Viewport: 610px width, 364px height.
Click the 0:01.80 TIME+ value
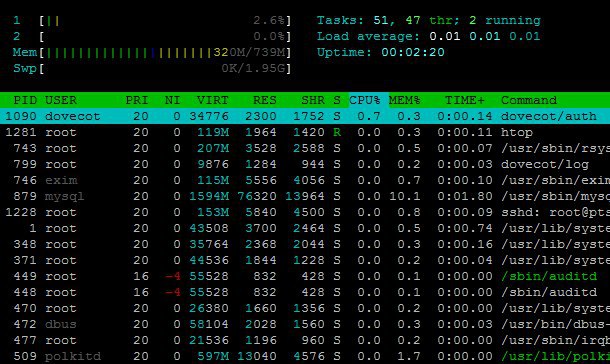coord(465,196)
